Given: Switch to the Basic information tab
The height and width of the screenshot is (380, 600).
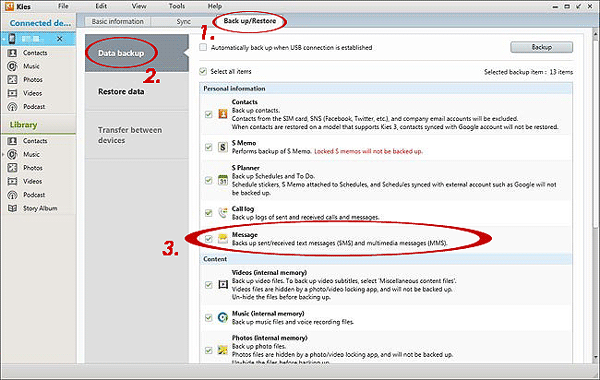Looking at the screenshot, I should coord(117,21).
